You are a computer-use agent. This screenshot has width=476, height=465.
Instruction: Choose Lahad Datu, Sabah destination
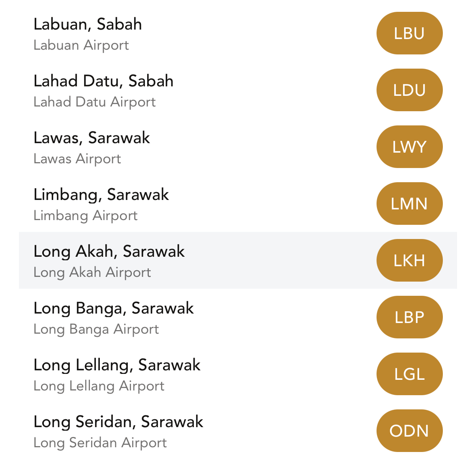(103, 81)
